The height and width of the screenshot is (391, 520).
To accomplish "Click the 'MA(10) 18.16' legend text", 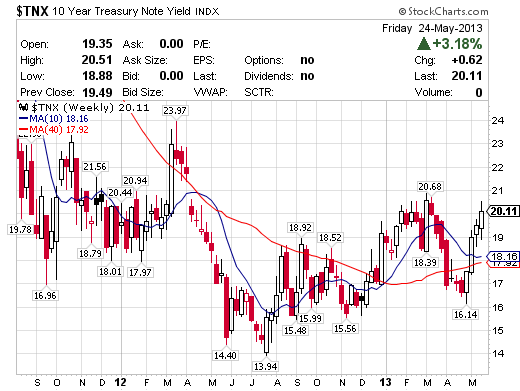I will click(x=59, y=119).
